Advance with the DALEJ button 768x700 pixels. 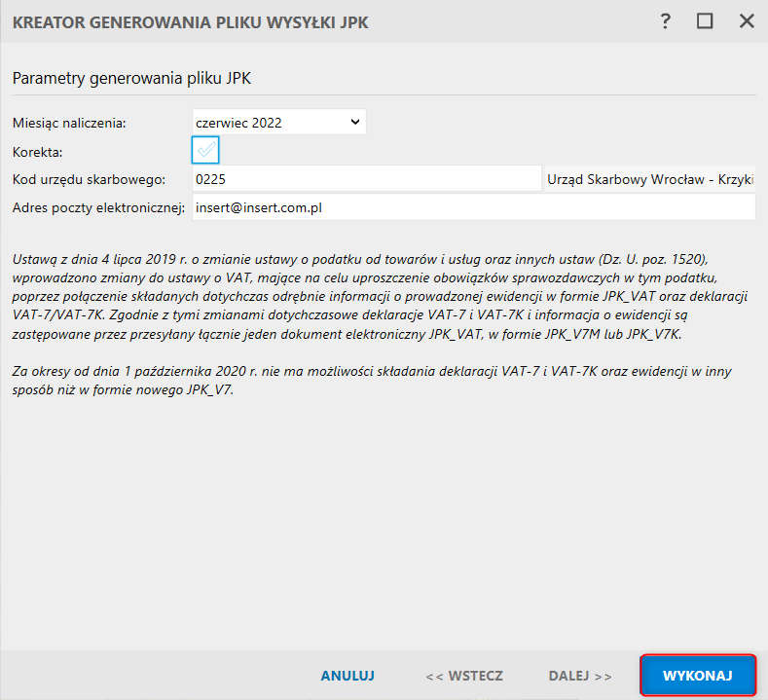click(580, 676)
